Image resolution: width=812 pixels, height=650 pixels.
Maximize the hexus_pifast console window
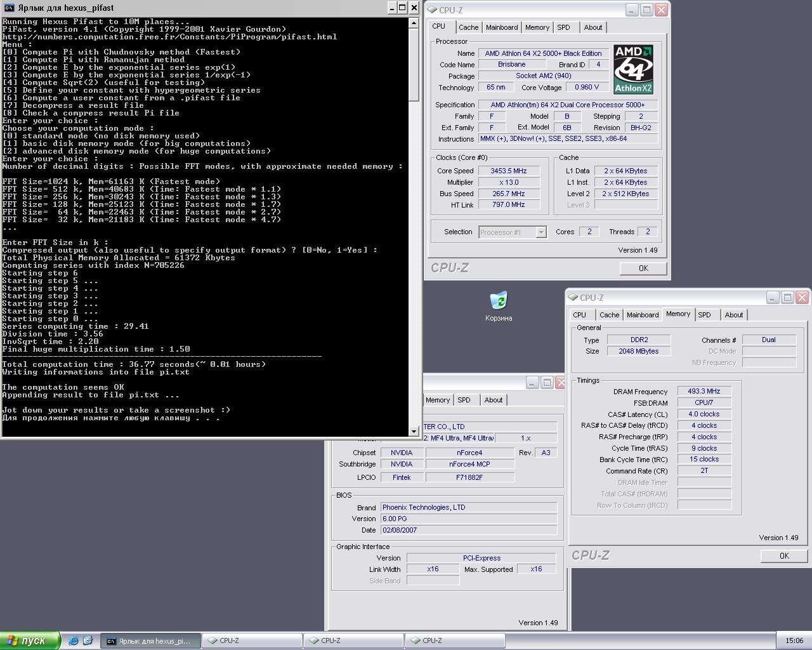(402, 8)
